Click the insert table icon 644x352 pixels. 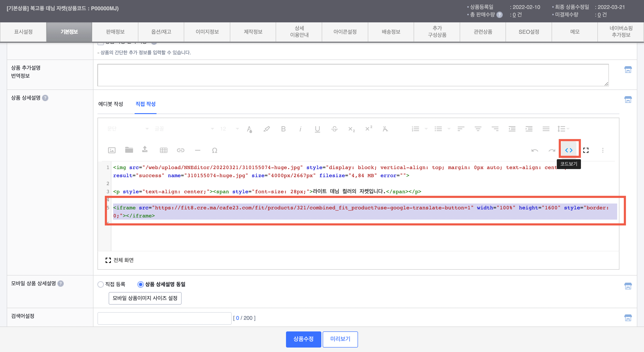tap(163, 150)
